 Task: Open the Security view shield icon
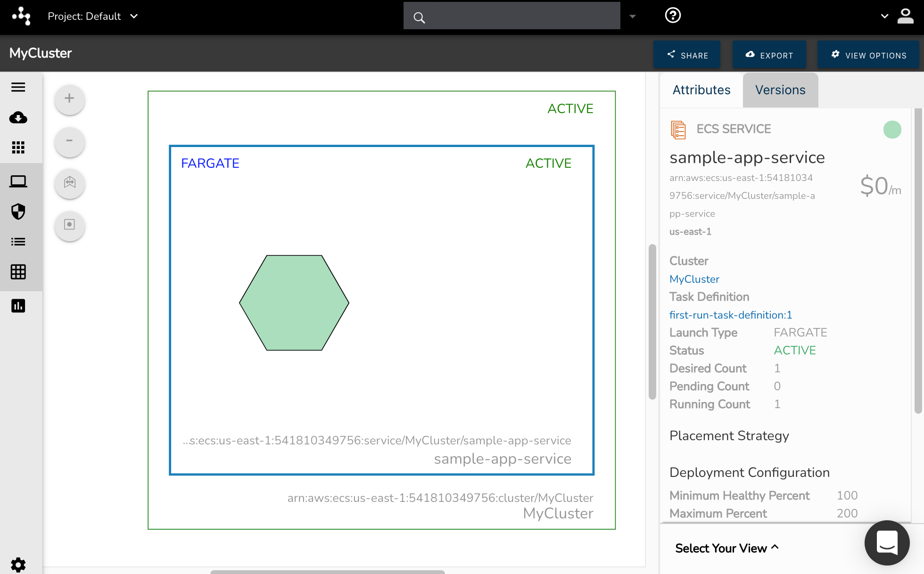(x=18, y=212)
